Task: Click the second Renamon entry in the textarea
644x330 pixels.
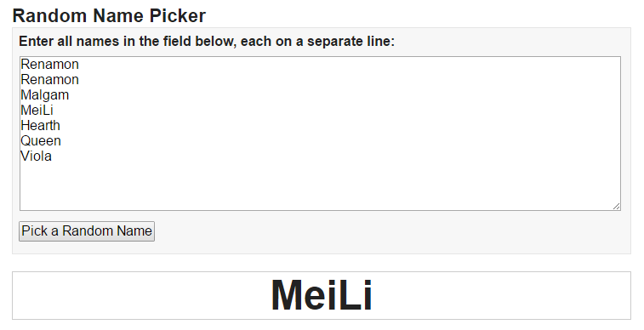Action: pos(49,80)
